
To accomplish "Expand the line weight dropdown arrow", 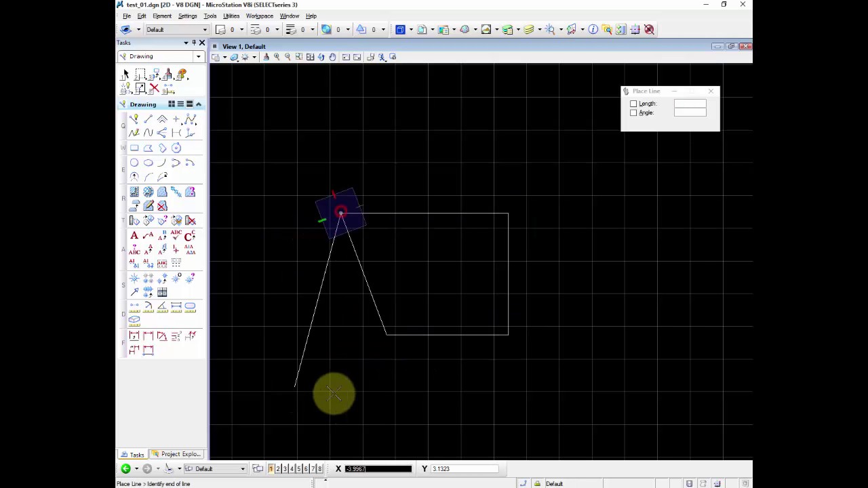I will coord(312,30).
